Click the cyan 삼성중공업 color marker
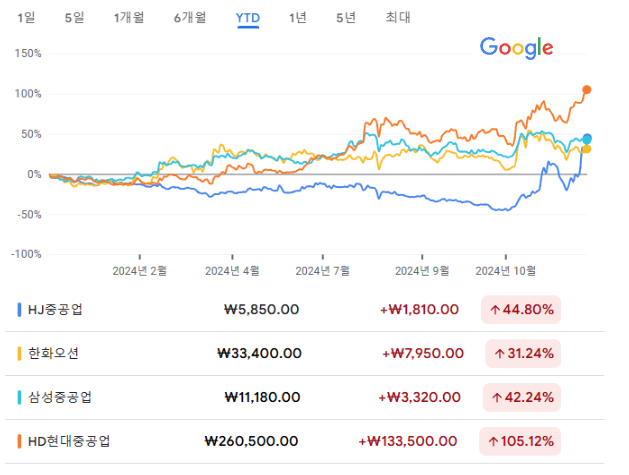Image resolution: width=629 pixels, height=475 pixels. (x=19, y=398)
